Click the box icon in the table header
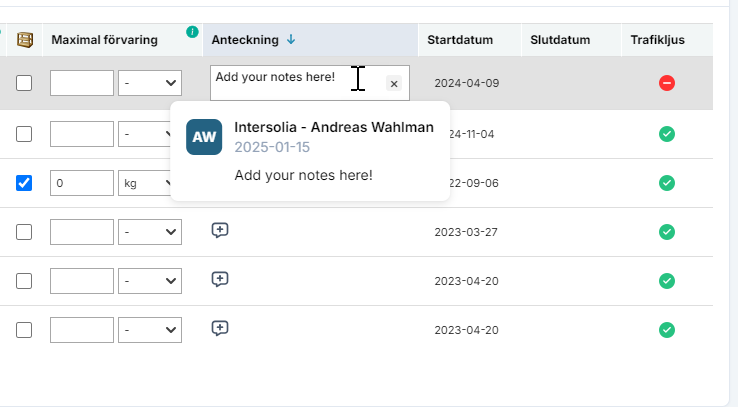 coord(24,40)
